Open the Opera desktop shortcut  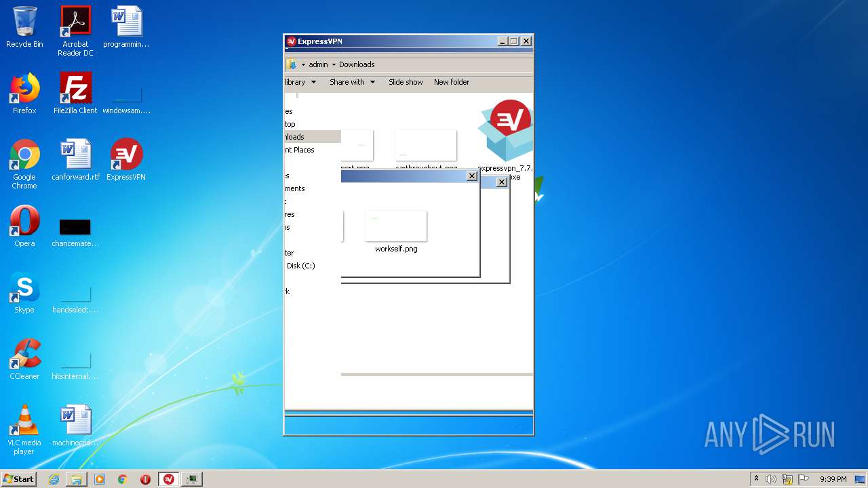coord(24,226)
